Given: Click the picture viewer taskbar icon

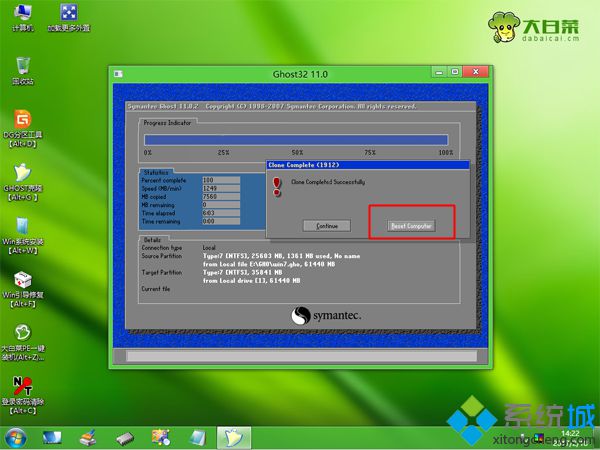Looking at the screenshot, I should pyautogui.click(x=161, y=438).
